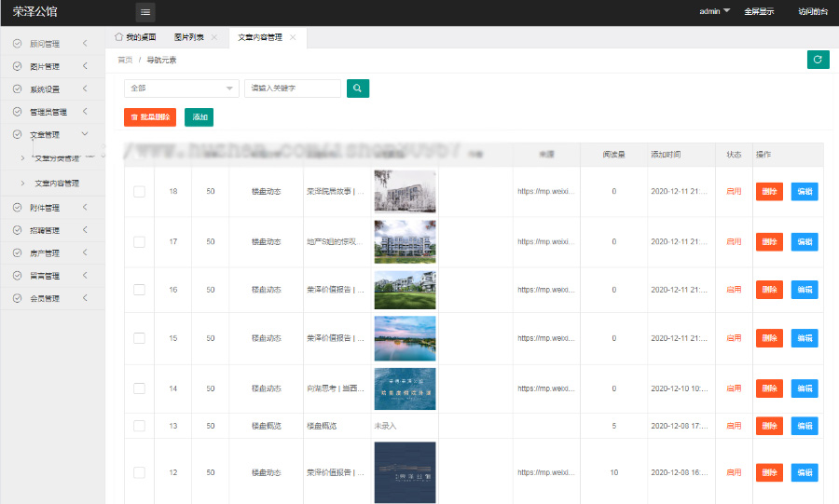839x504 pixels.
Task: Open the 全部 category dropdown
Action: 182,89
